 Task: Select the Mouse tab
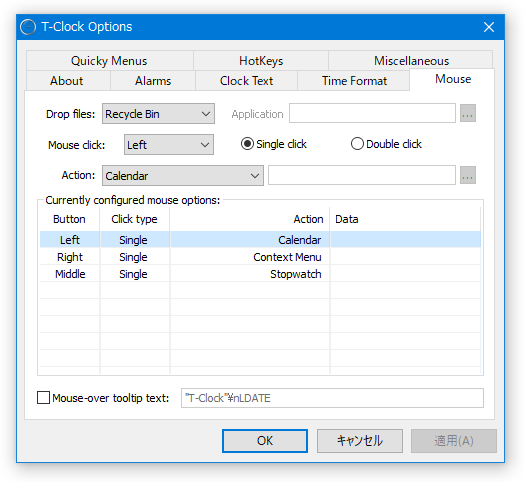coord(452,79)
